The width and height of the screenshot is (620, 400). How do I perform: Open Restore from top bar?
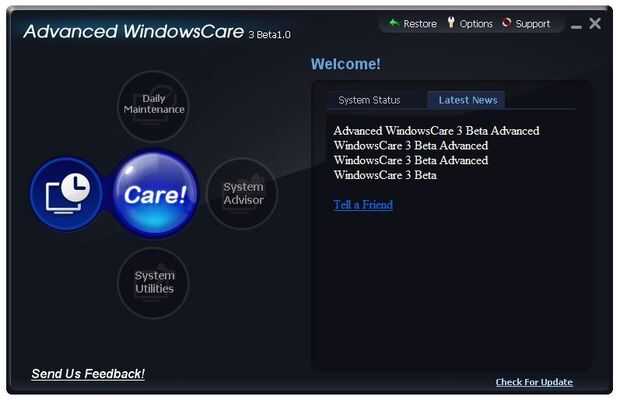click(x=413, y=24)
